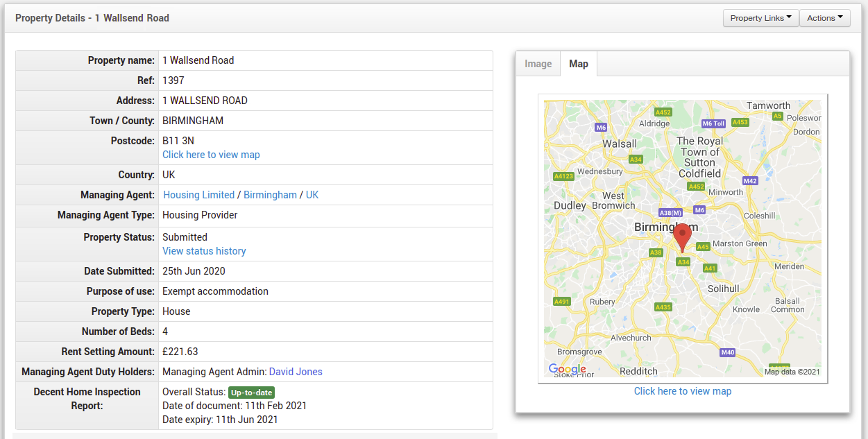The image size is (868, 439).
Task: Click the A34 road marker near the pin
Action: (x=683, y=262)
